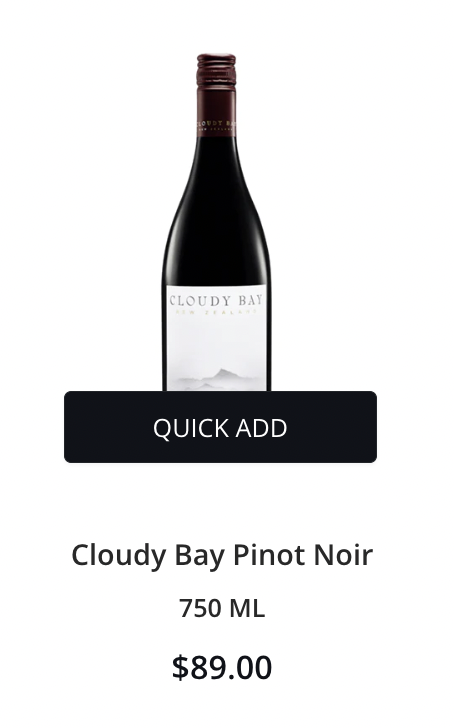This screenshot has height=728, width=454.
Task: Click the CLOUDY BAY text on white label
Action: click(x=216, y=300)
